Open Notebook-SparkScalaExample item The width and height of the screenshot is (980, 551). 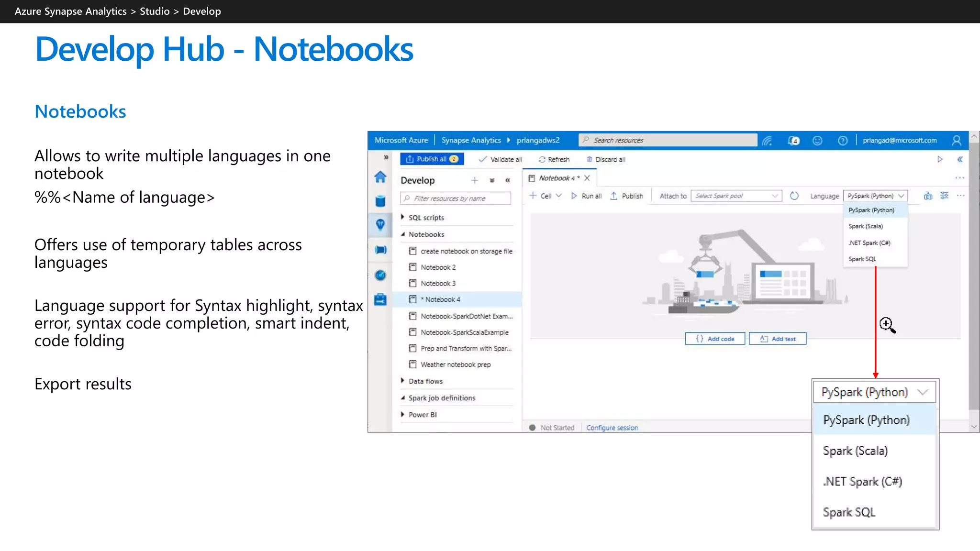click(x=459, y=332)
